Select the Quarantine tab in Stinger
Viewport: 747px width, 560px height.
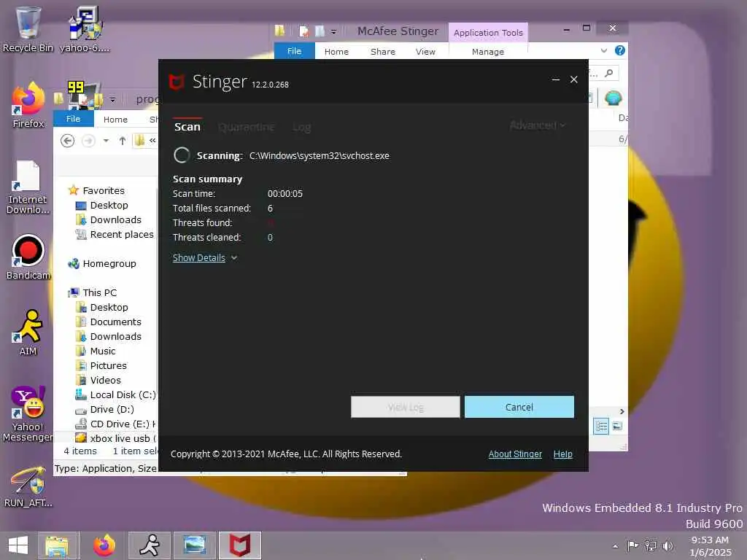click(247, 127)
